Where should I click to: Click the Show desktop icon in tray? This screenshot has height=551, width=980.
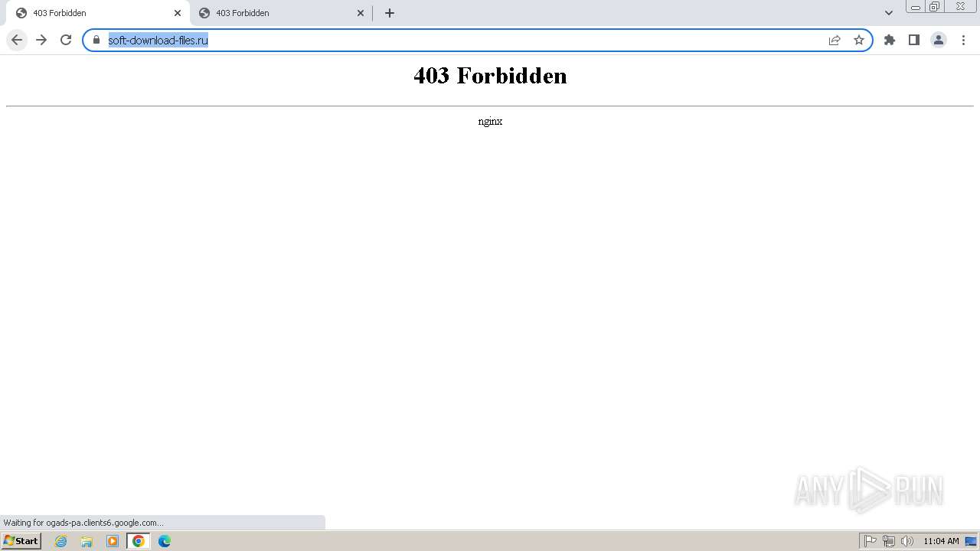[971, 541]
